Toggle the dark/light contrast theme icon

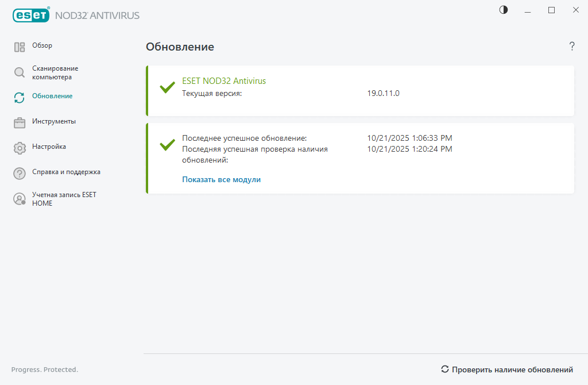click(x=504, y=10)
